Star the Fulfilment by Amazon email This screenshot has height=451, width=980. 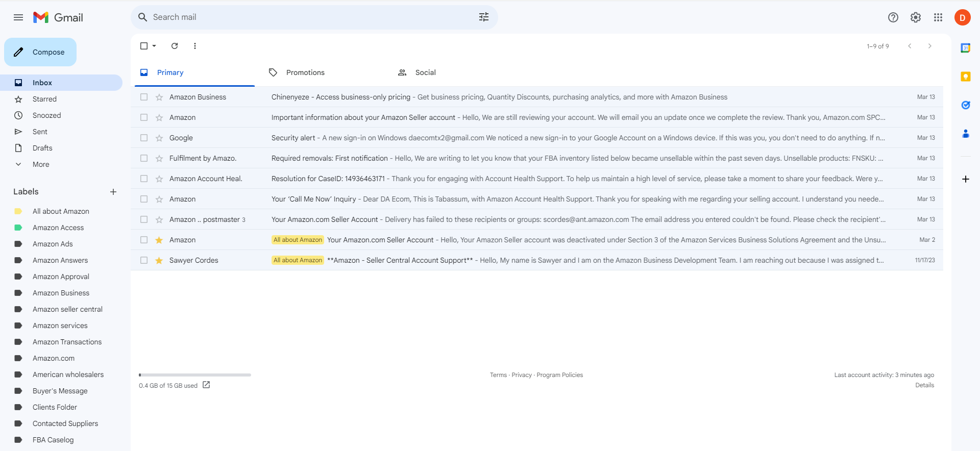click(x=159, y=158)
